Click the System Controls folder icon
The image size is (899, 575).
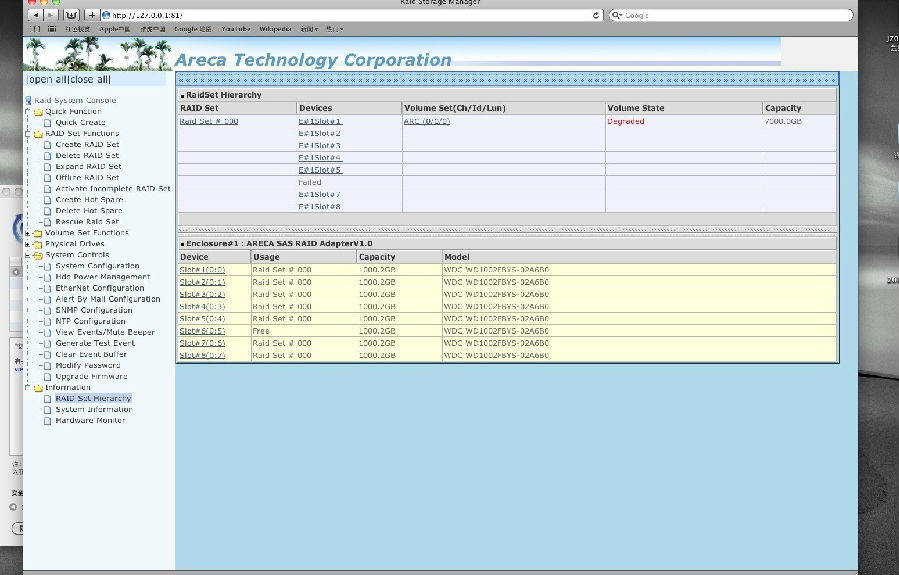coord(38,255)
